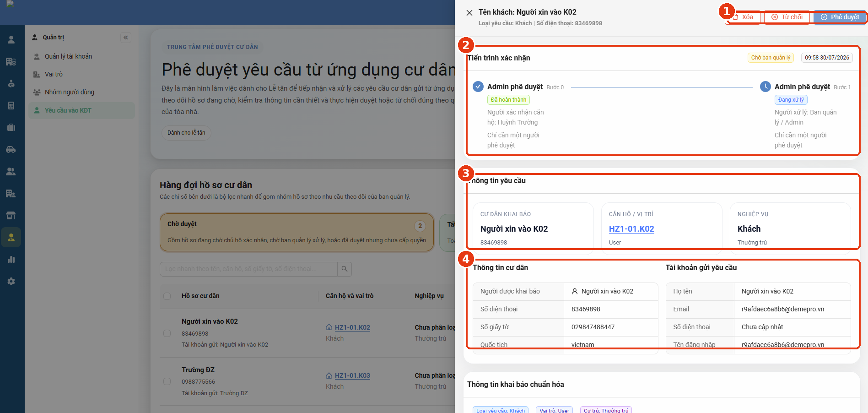Screen dimensions: 868x413
Task: Tick checkbox for Người xin vào K02 row
Action: (167, 333)
